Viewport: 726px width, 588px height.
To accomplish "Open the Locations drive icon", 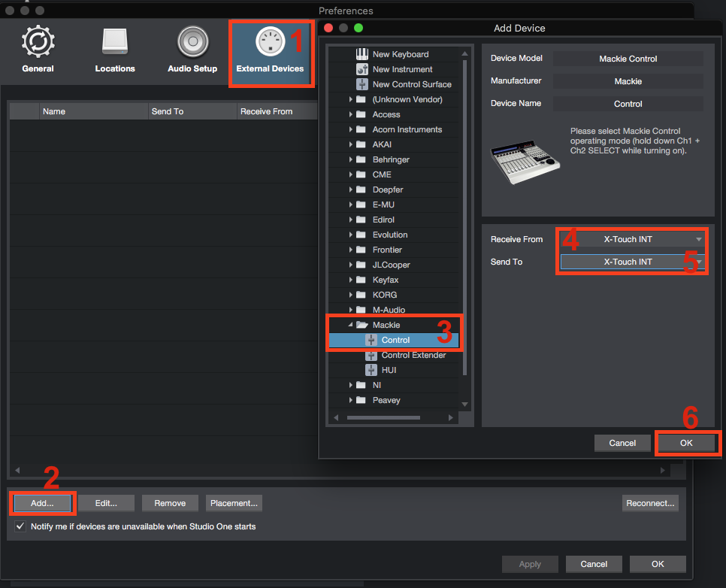I will tap(115, 43).
